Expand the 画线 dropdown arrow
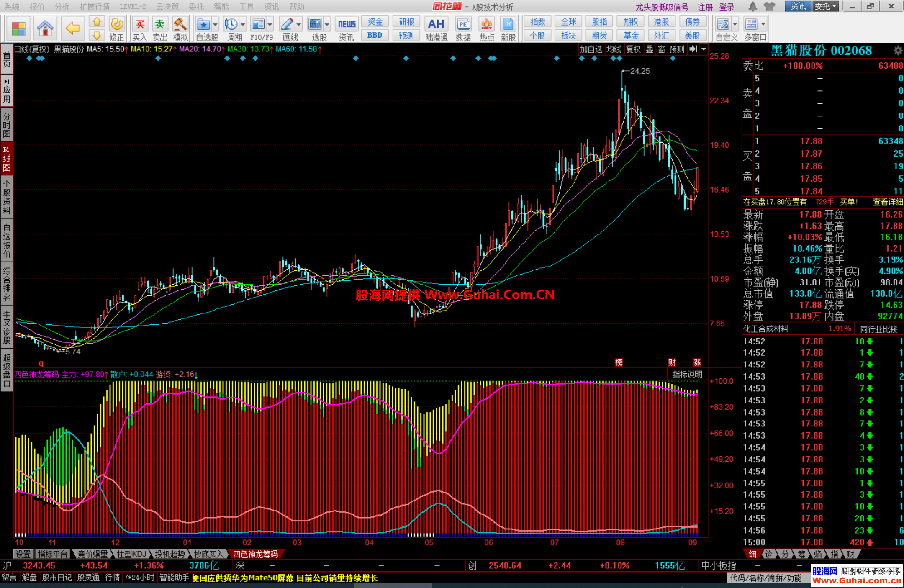Viewport: 904px width, 588px height. pyautogui.click(x=299, y=24)
